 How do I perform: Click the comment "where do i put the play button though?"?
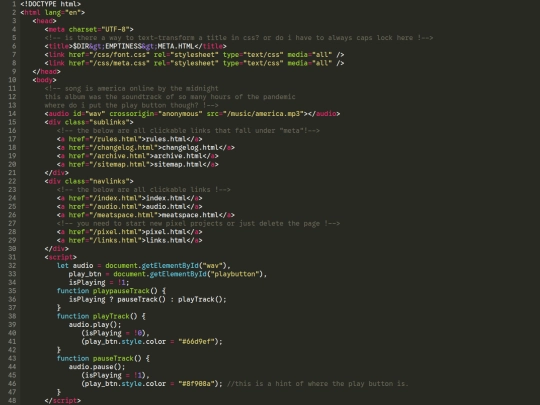coord(131,105)
